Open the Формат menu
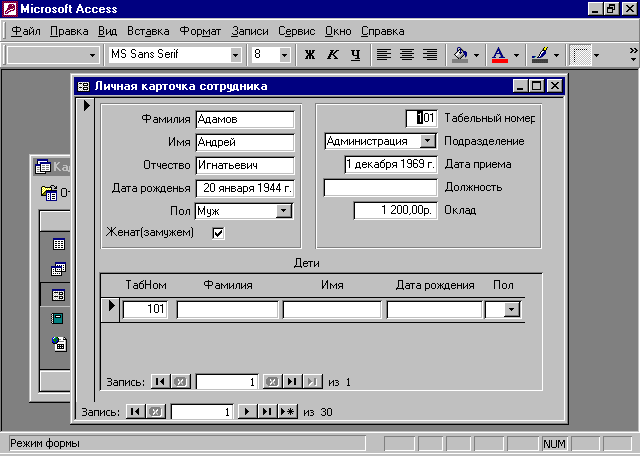The image size is (640, 456). tap(200, 31)
